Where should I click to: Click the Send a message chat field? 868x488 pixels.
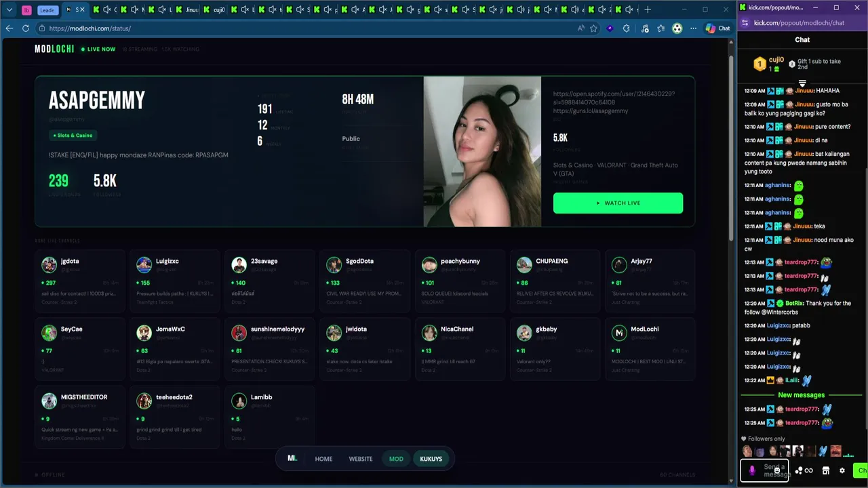pos(765,470)
